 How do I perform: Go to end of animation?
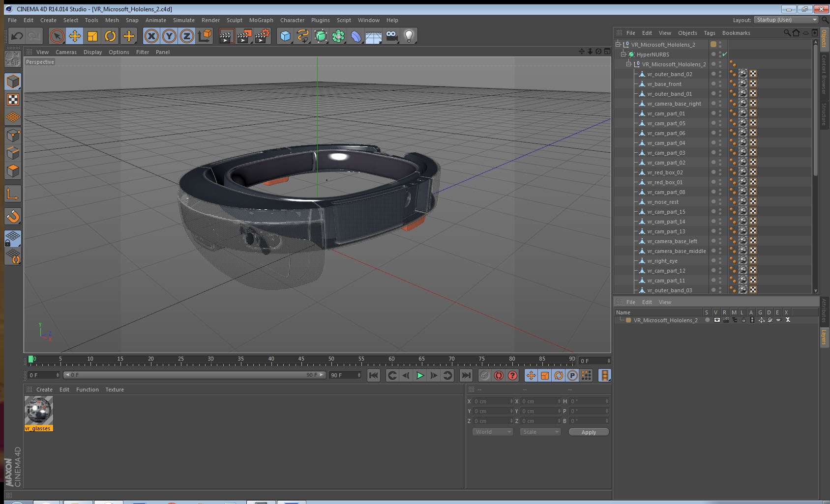(x=466, y=375)
